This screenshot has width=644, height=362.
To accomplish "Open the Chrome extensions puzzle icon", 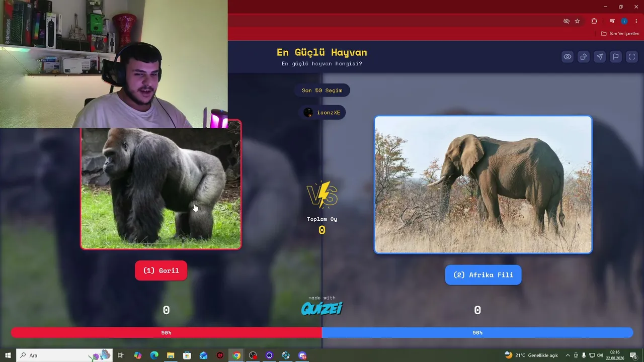I will tap(594, 21).
